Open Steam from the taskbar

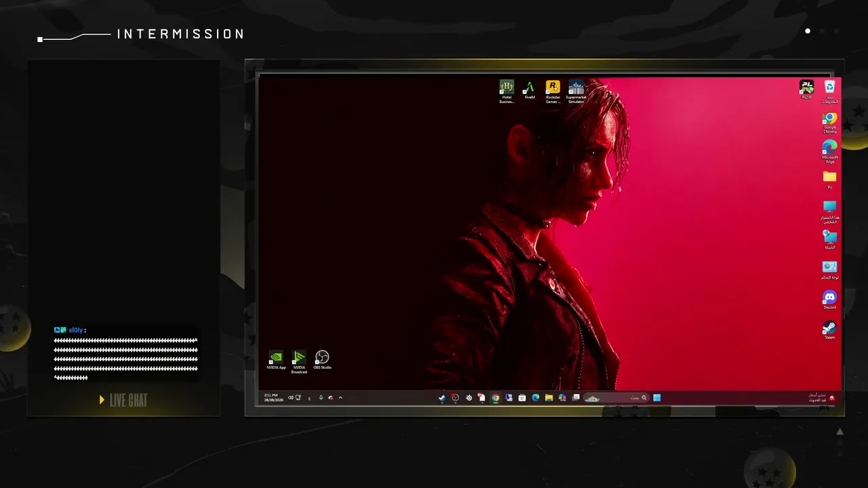(x=442, y=398)
